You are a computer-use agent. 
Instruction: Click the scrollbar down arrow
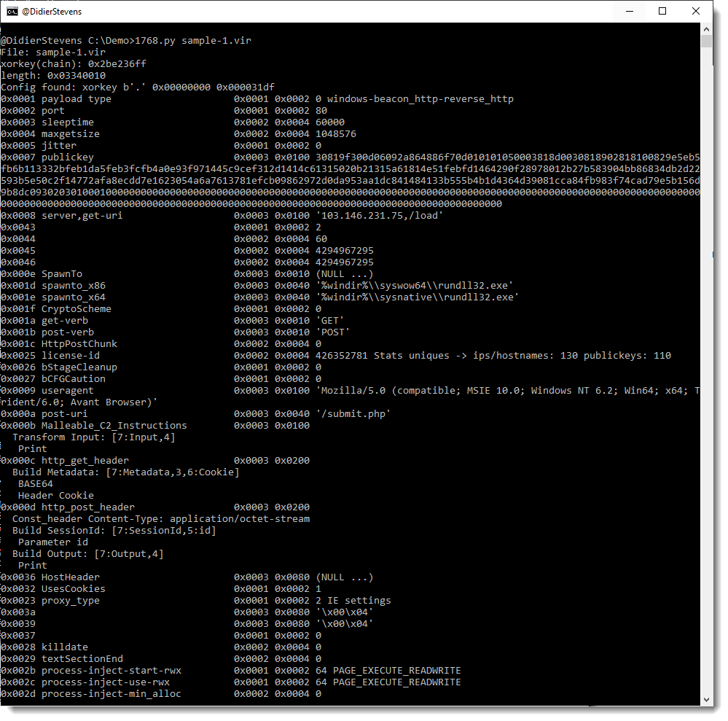[706, 699]
